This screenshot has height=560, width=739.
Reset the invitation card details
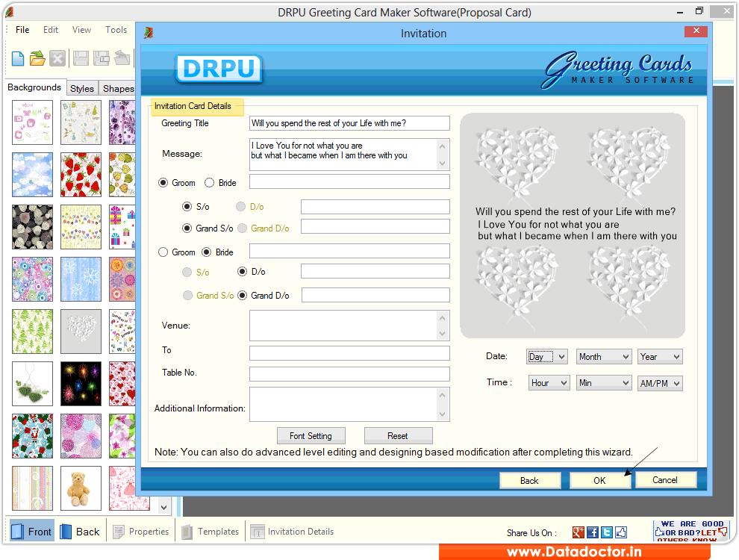tap(398, 435)
